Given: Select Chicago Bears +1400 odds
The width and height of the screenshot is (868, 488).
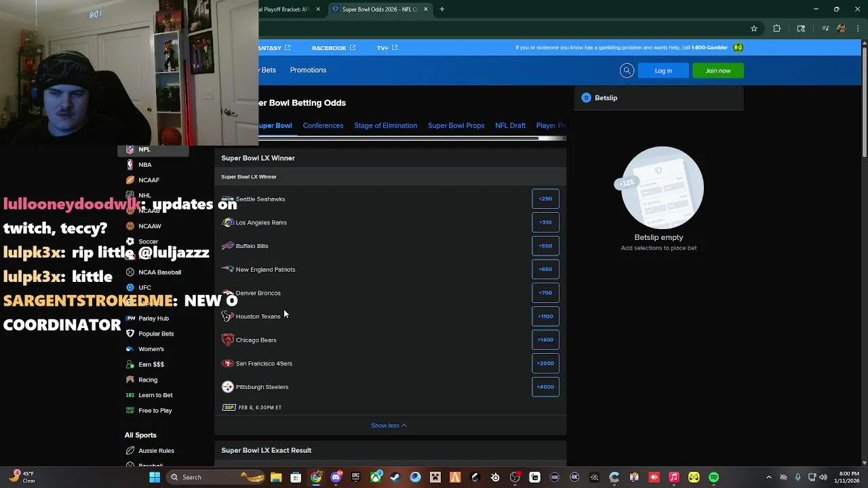Looking at the screenshot, I should point(545,340).
